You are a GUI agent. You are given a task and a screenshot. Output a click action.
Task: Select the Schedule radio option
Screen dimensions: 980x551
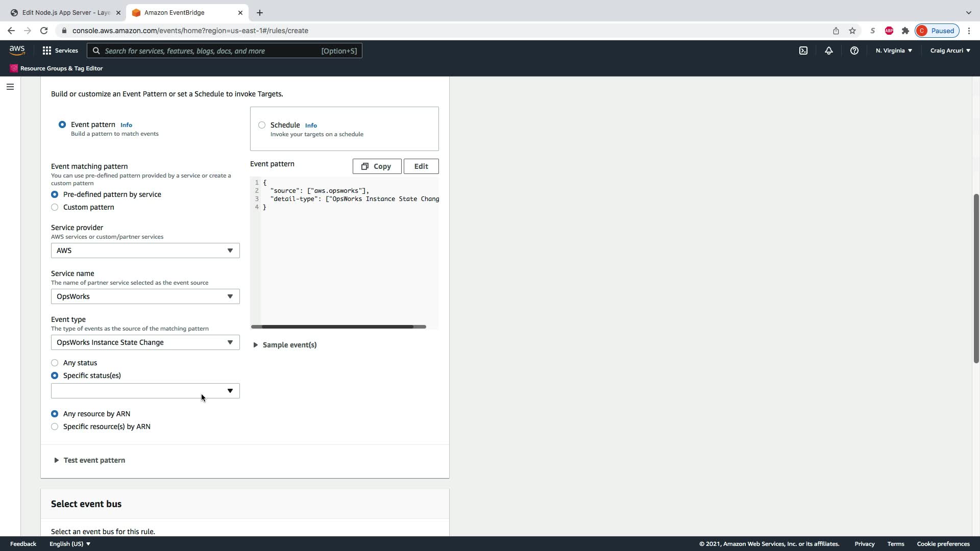262,125
